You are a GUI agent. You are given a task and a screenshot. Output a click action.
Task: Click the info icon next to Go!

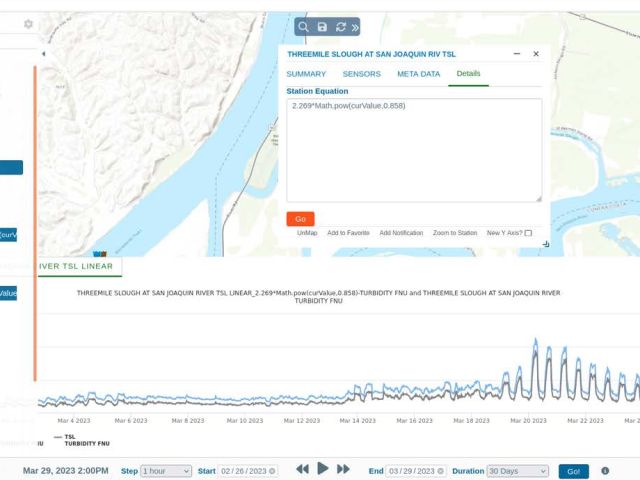coord(604,470)
